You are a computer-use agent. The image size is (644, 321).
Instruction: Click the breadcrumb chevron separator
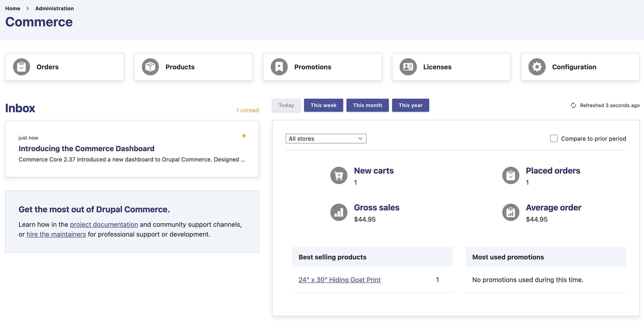[x=28, y=8]
